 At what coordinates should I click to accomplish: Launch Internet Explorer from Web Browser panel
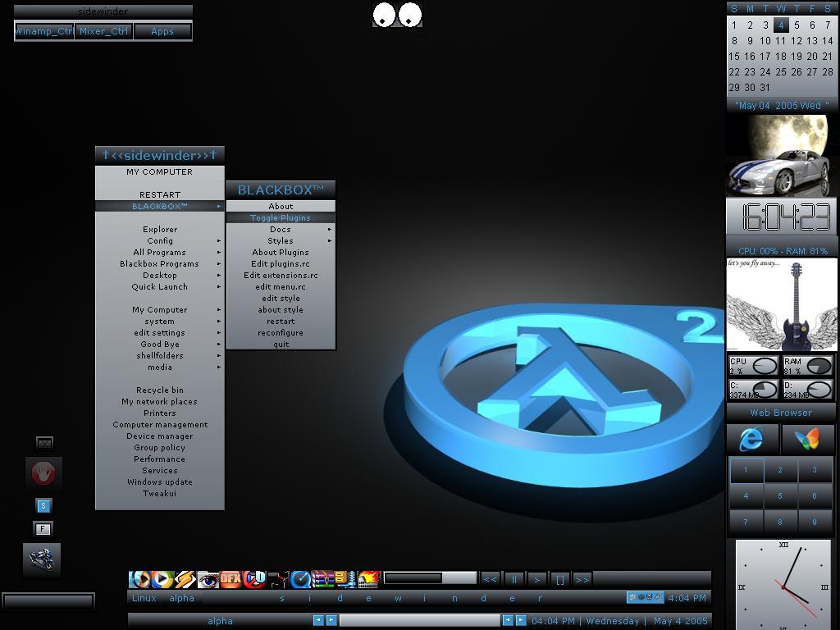752,439
